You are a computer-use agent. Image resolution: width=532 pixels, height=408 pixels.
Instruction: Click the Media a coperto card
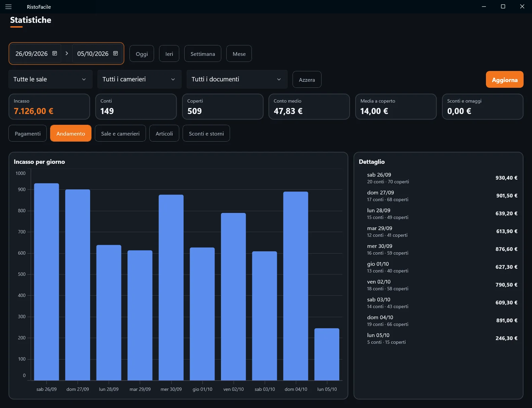click(x=396, y=107)
